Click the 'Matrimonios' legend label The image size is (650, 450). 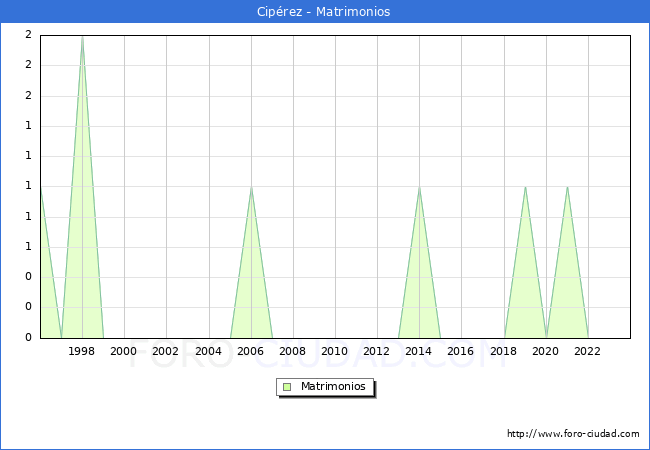pyautogui.click(x=333, y=386)
